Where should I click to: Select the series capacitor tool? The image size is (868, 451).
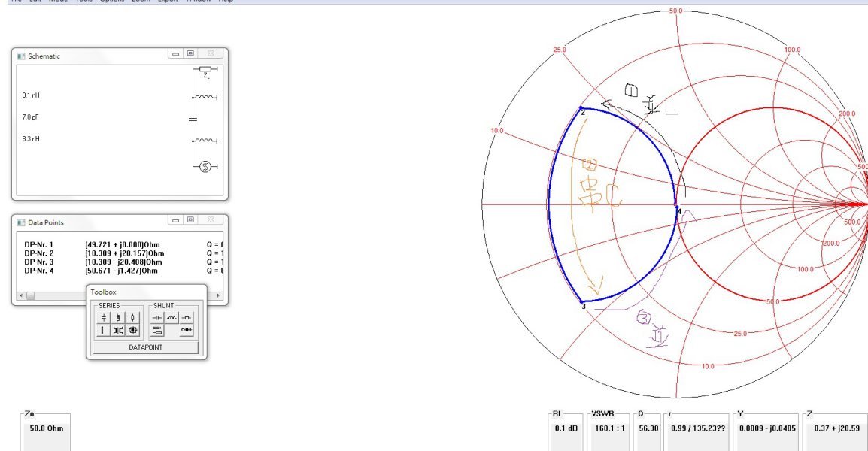[x=104, y=318]
